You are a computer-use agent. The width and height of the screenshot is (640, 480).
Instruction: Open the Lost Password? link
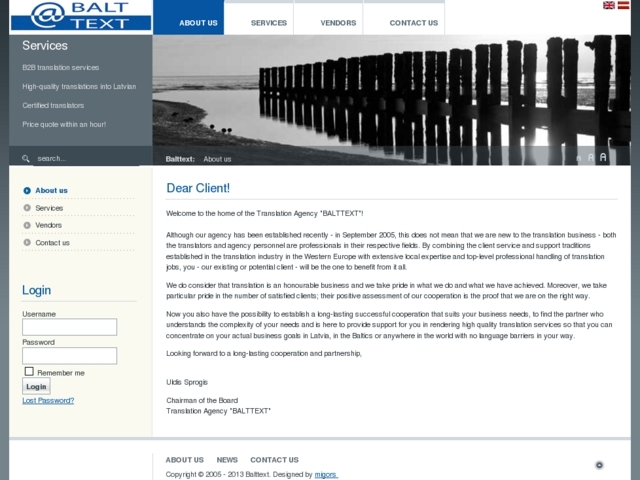click(48, 400)
